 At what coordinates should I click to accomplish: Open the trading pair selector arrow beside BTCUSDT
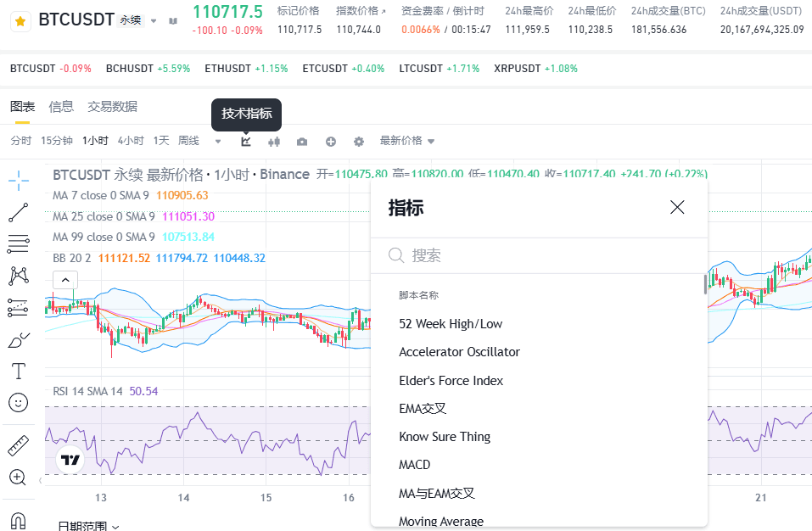[x=154, y=21]
